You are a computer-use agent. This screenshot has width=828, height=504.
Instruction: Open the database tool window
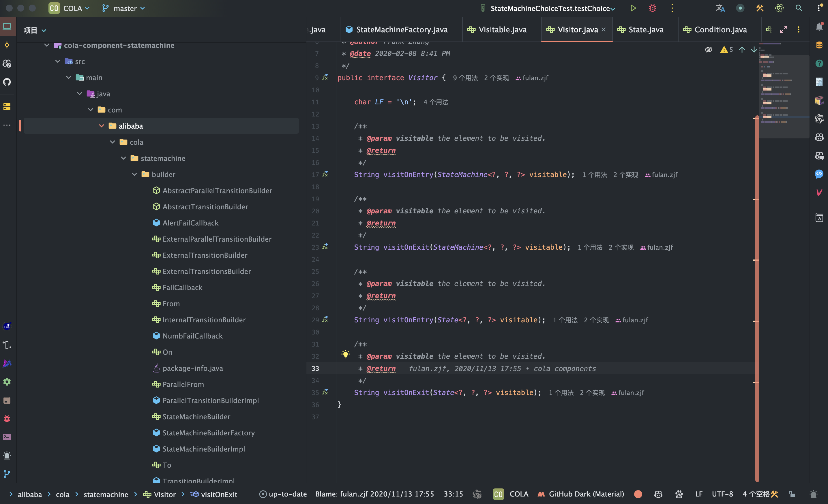point(819,45)
